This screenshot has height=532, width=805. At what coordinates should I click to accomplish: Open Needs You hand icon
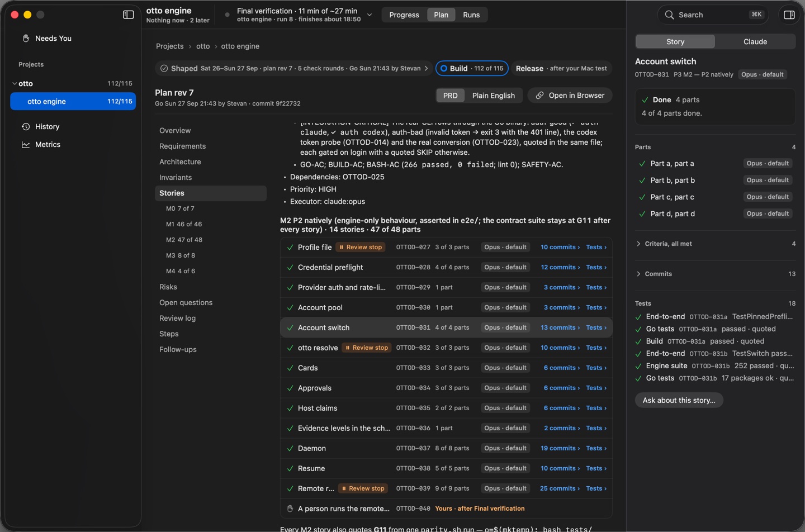(26, 38)
